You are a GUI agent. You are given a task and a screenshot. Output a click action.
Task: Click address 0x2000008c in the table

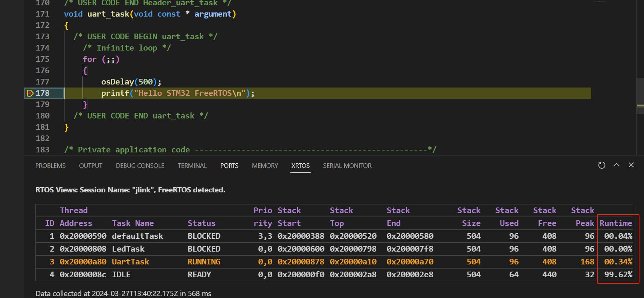tap(83, 275)
